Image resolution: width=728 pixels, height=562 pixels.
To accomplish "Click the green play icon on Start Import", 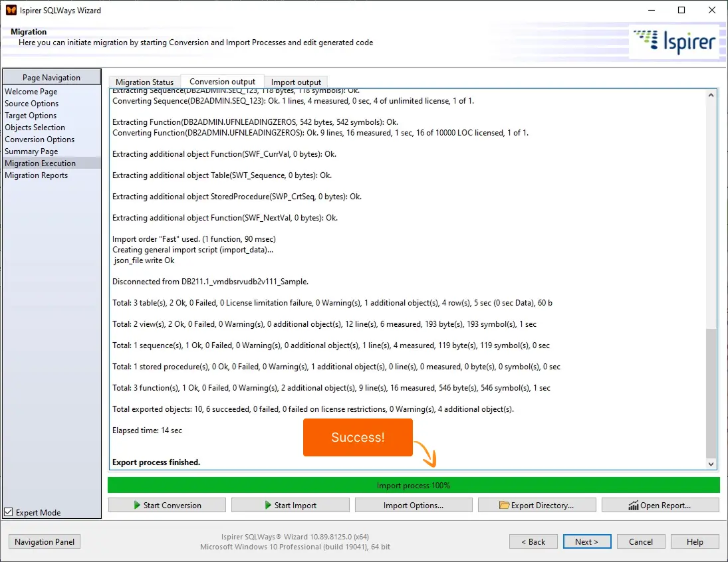I will (x=268, y=505).
